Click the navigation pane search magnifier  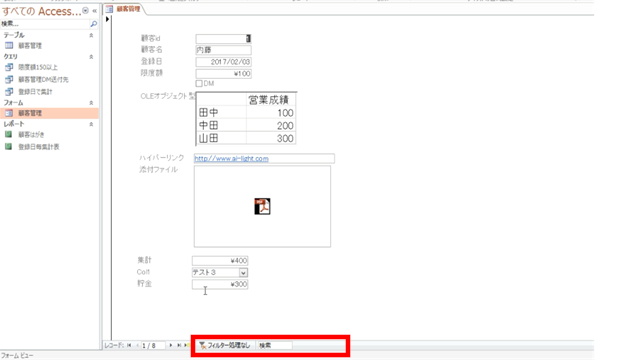[x=93, y=24]
